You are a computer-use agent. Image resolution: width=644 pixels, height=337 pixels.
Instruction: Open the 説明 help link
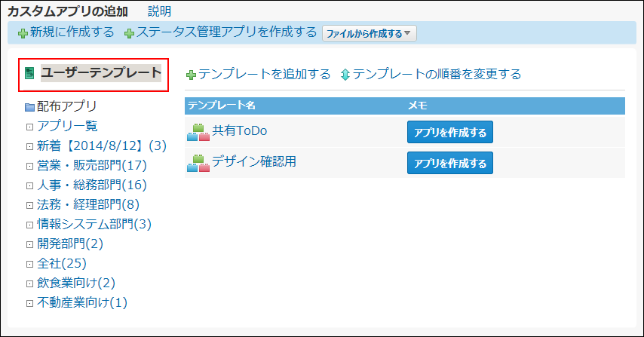coord(159,11)
